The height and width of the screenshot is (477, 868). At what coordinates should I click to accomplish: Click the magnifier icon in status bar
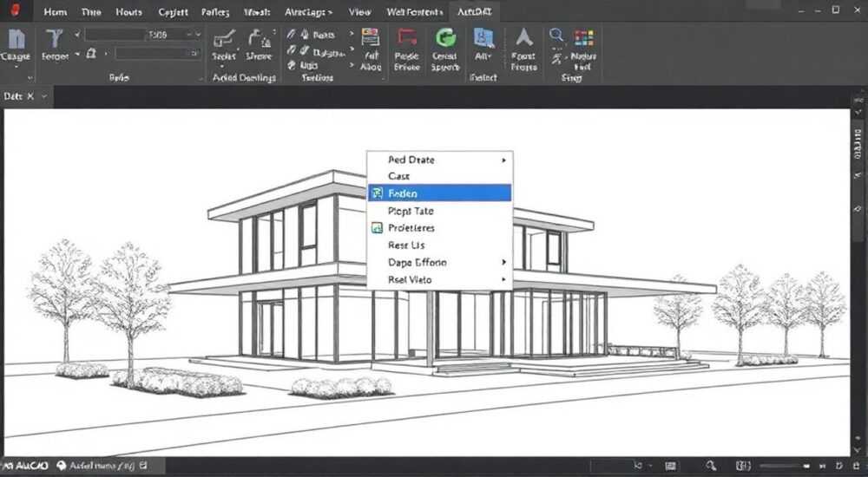coord(712,466)
